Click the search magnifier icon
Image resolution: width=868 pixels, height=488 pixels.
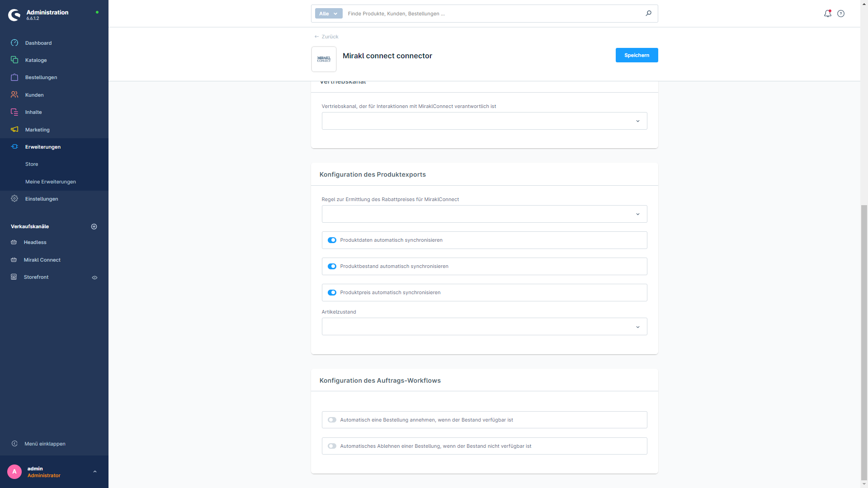pos(648,14)
